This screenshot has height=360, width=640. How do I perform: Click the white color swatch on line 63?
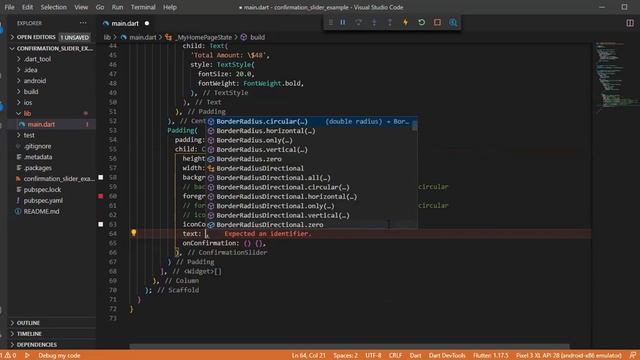pyautogui.click(x=101, y=224)
